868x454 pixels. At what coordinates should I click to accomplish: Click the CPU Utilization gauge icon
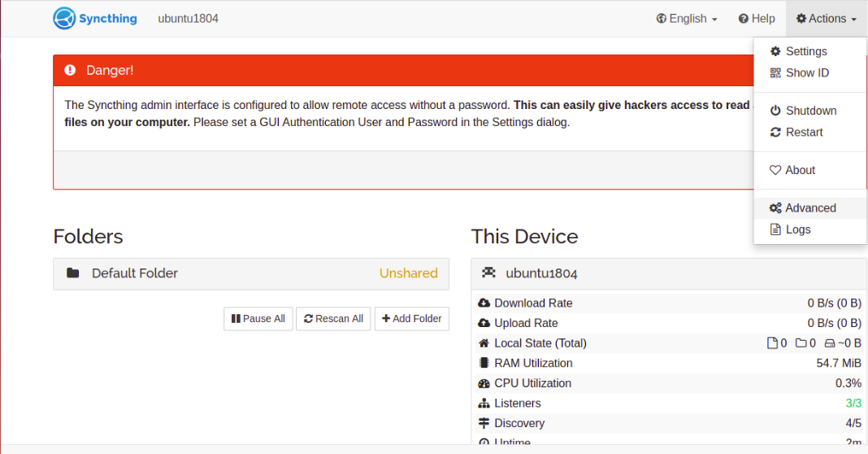484,383
